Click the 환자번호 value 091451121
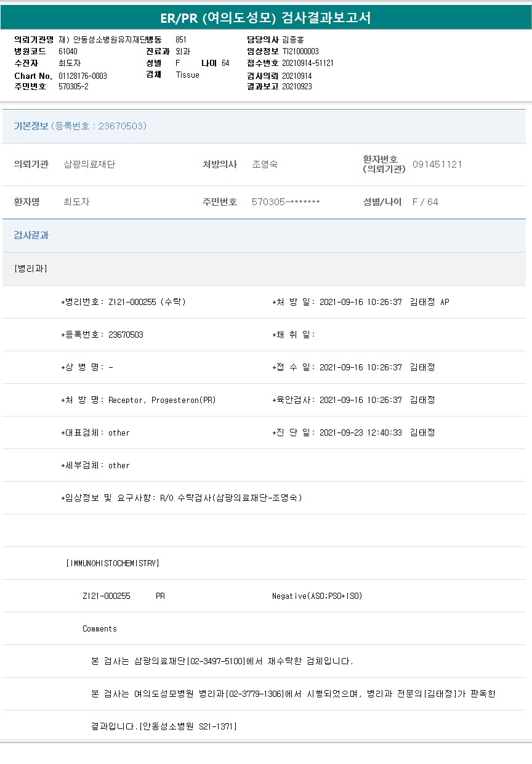Image resolution: width=532 pixels, height=764 pixels. click(437, 165)
